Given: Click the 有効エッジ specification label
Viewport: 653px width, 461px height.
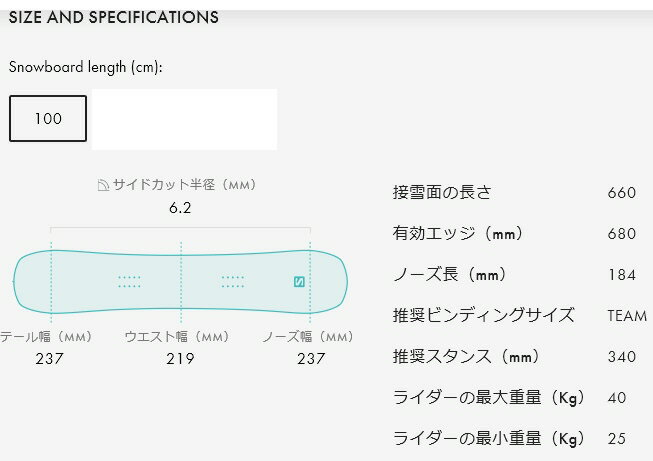Looking at the screenshot, I should 457,234.
